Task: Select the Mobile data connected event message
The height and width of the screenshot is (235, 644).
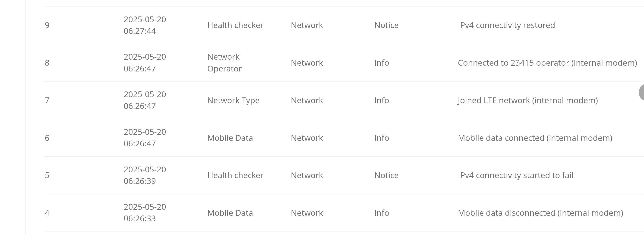Action: 535,138
